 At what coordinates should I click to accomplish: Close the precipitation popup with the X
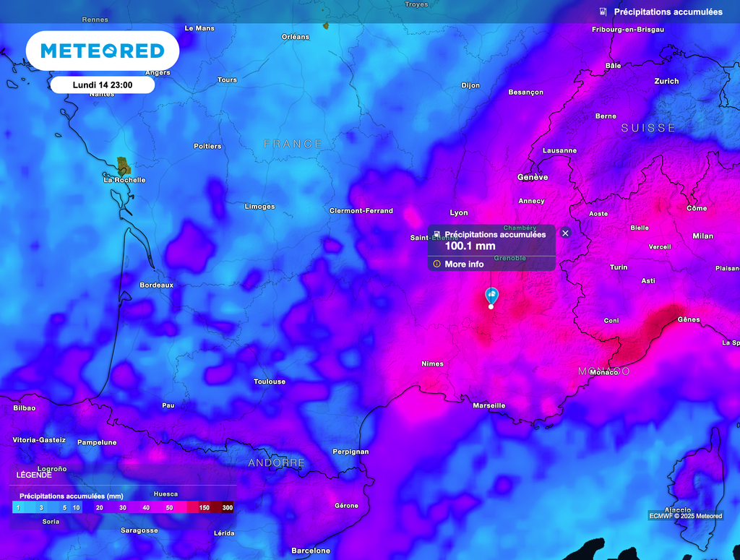[x=565, y=233]
